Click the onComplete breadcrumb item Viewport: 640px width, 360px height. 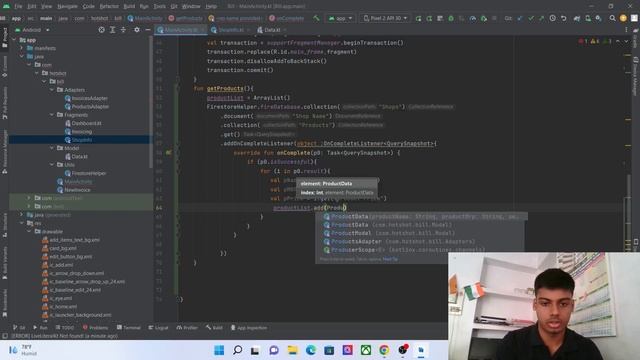click(x=287, y=18)
